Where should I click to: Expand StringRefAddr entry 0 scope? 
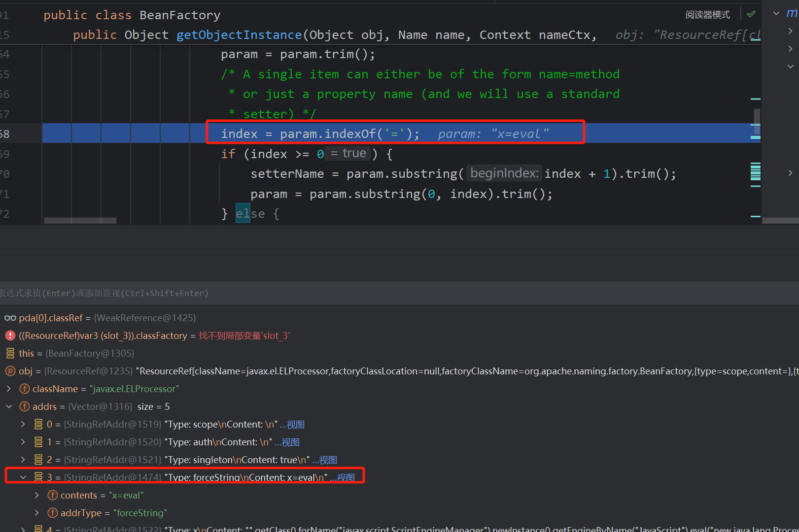pyautogui.click(x=23, y=424)
